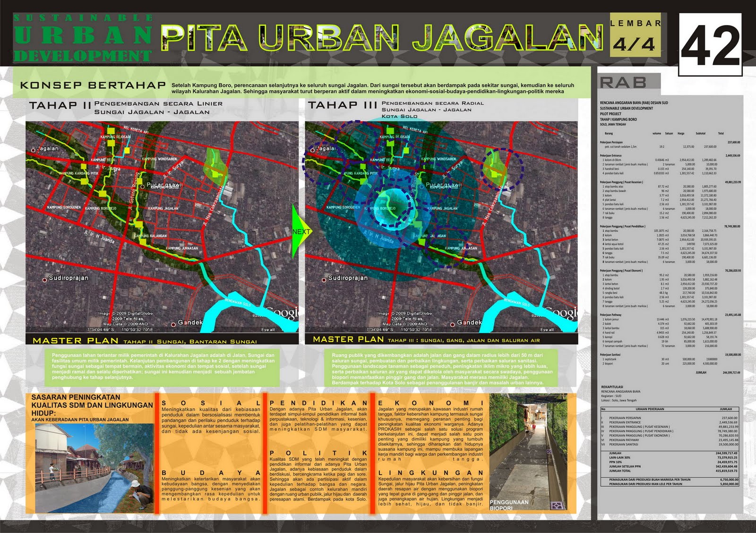Open the Tahap II linear development map

162,227
